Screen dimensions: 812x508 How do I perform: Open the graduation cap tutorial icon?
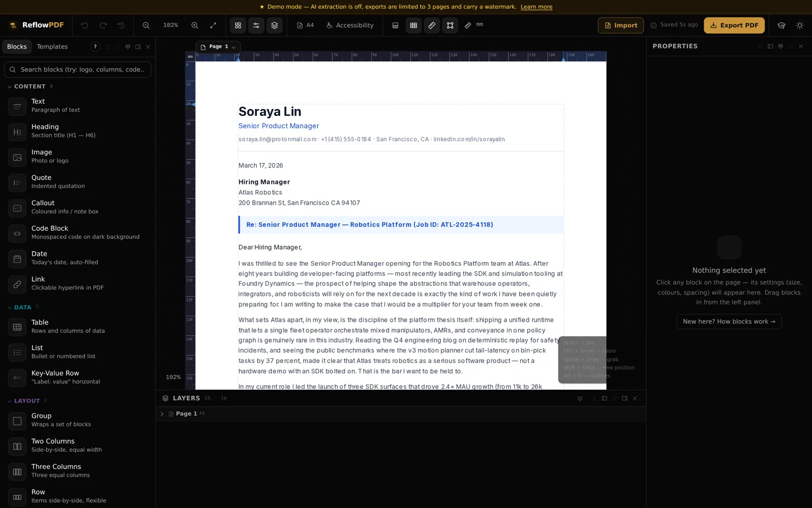click(x=781, y=26)
